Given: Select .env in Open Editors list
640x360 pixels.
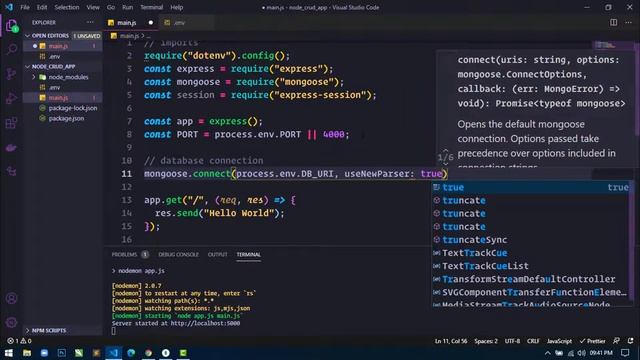Looking at the screenshot, I should tap(63, 56).
